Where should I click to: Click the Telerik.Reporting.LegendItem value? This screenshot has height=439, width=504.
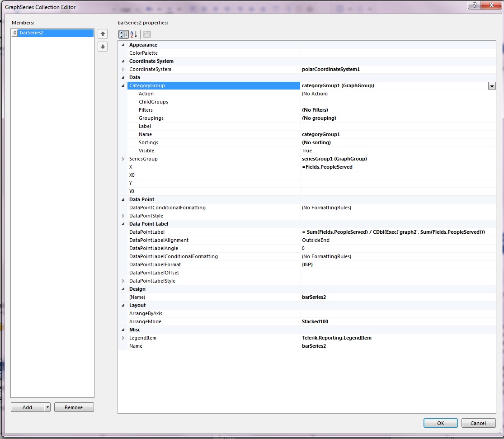coord(337,338)
